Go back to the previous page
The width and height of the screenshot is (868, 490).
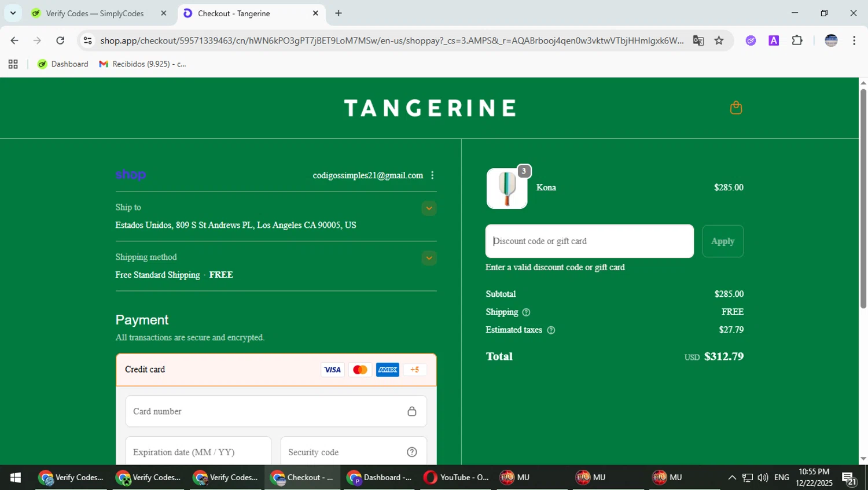(x=14, y=40)
